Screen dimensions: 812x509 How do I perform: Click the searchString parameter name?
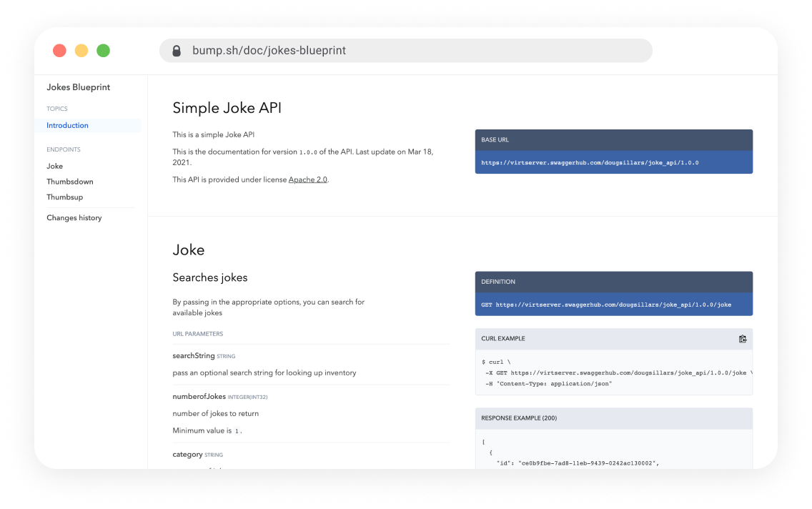[193, 356]
